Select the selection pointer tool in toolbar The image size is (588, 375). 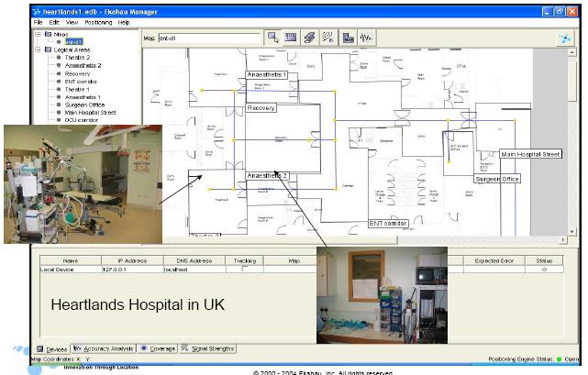(273, 38)
